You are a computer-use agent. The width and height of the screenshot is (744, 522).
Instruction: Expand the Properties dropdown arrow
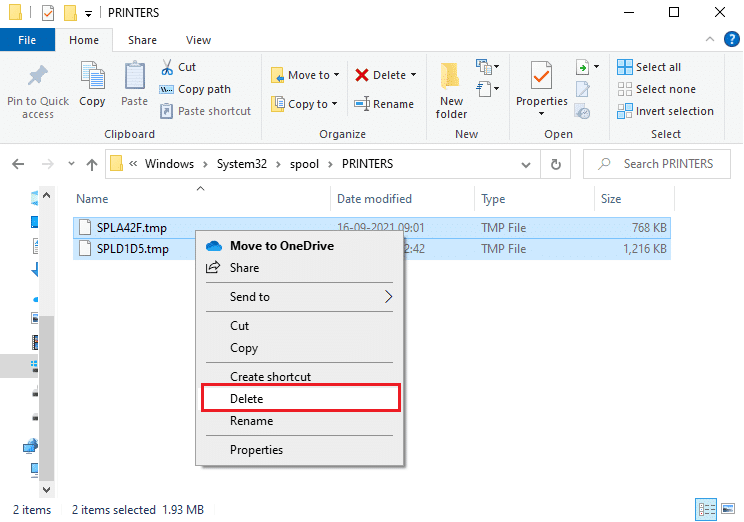click(x=541, y=114)
